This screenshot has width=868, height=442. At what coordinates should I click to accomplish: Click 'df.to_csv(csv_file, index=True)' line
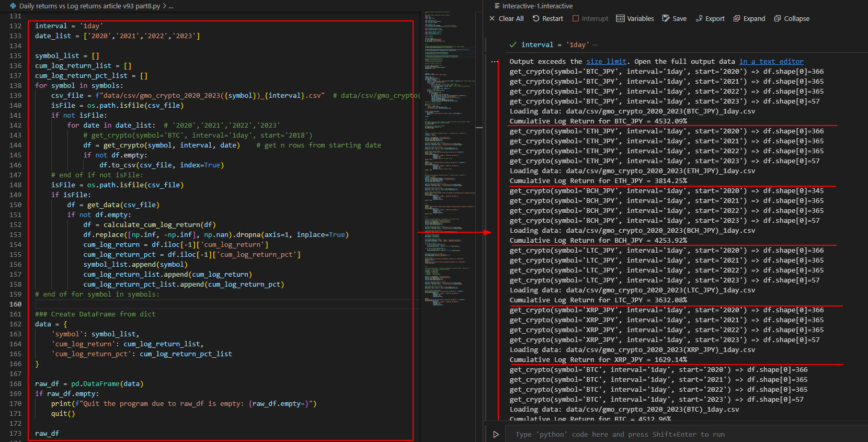pos(162,165)
